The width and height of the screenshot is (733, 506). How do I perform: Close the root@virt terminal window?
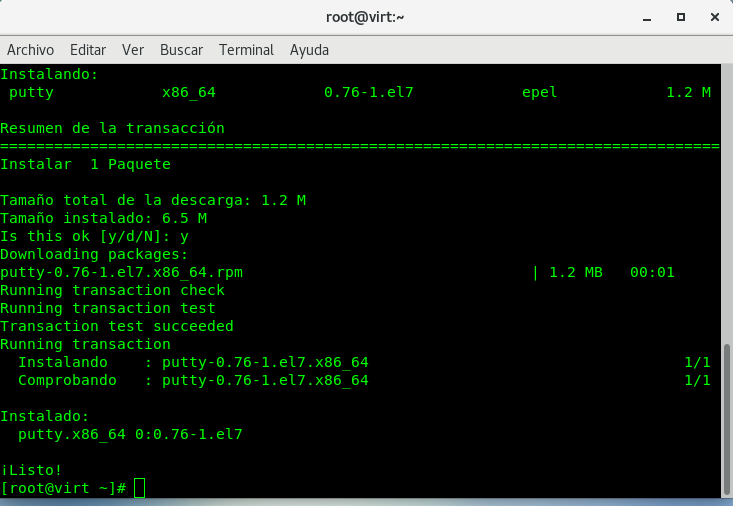pyautogui.click(x=715, y=17)
